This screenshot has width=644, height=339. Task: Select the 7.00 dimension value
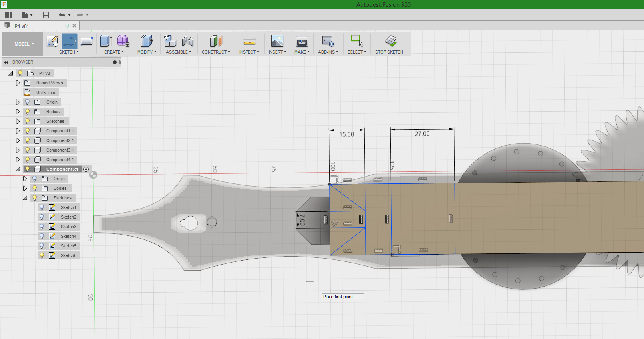(302, 220)
